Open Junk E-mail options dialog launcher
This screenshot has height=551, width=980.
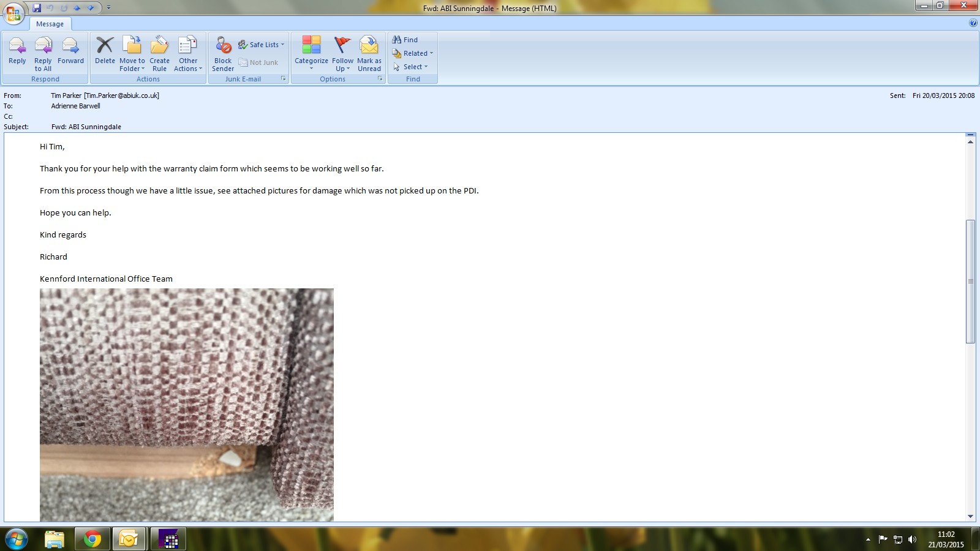point(284,79)
